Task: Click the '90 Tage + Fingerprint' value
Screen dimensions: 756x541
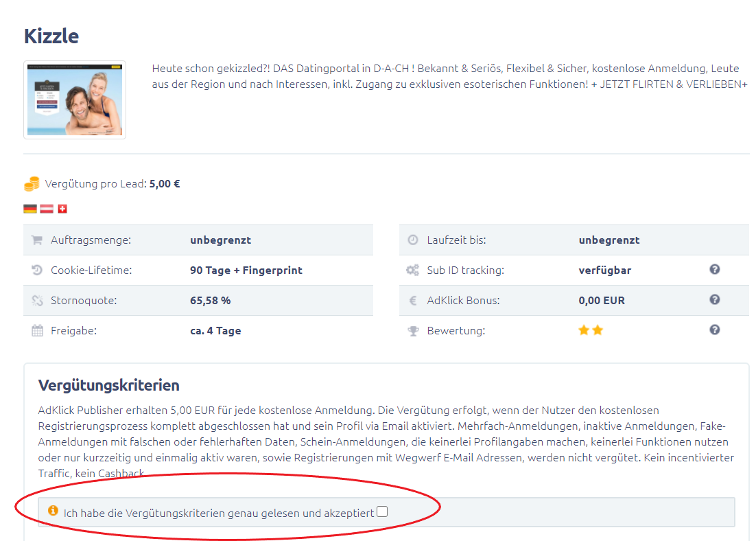Action: 246,270
